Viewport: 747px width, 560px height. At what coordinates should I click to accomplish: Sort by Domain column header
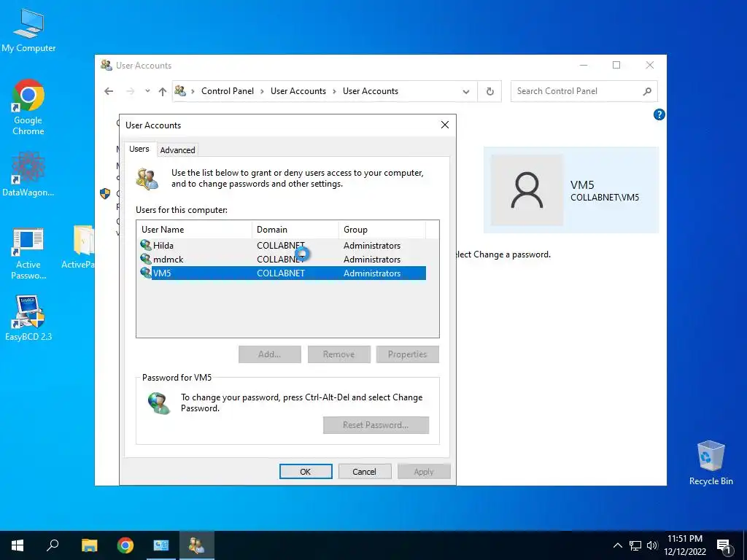[295, 230]
